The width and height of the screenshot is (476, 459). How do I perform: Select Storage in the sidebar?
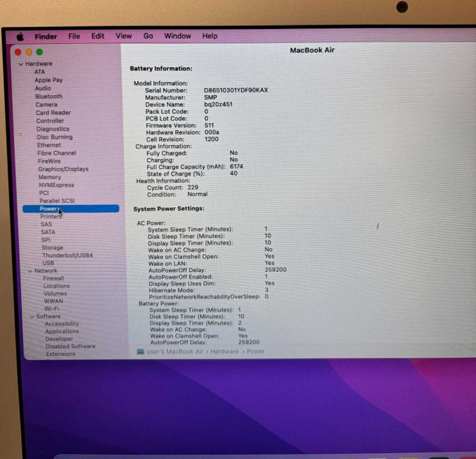(52, 248)
